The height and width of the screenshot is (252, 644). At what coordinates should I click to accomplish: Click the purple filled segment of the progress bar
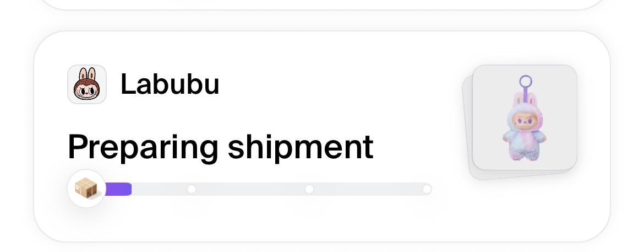(118, 189)
